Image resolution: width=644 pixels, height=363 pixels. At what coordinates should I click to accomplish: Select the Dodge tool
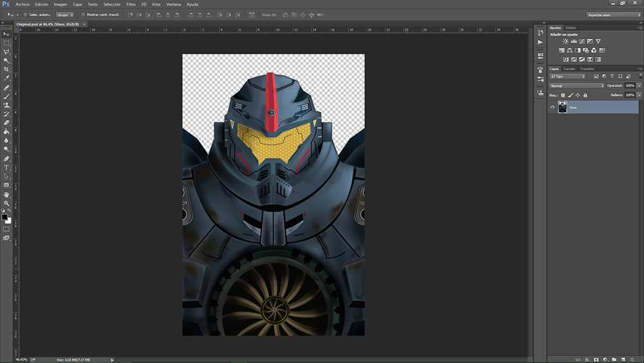coord(6,149)
